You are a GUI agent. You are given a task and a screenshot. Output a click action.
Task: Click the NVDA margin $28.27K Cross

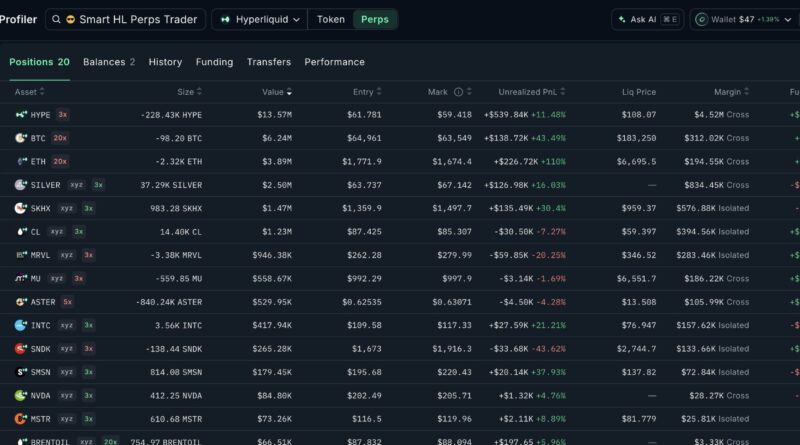(x=719, y=395)
